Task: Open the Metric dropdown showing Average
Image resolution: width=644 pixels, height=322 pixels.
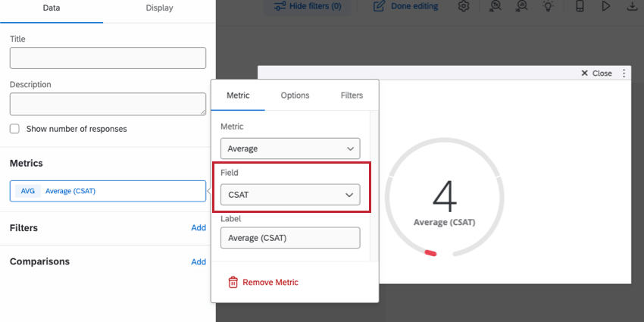Action: (290, 148)
